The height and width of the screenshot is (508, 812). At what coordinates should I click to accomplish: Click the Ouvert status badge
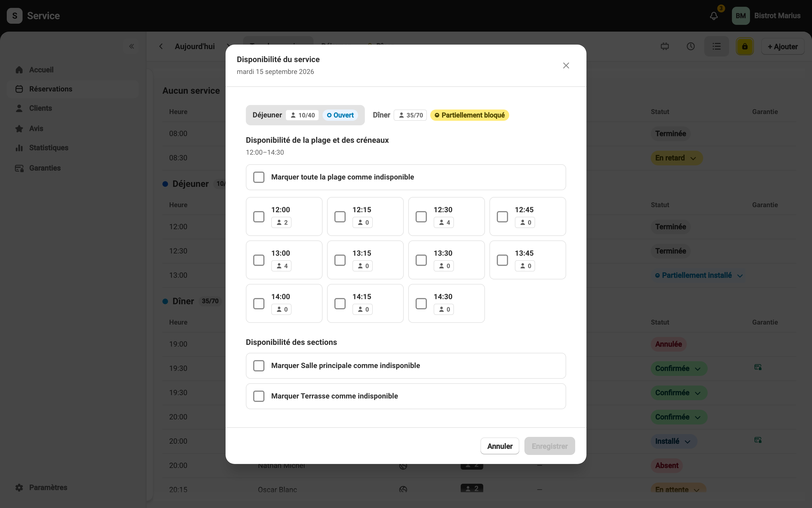tap(340, 115)
